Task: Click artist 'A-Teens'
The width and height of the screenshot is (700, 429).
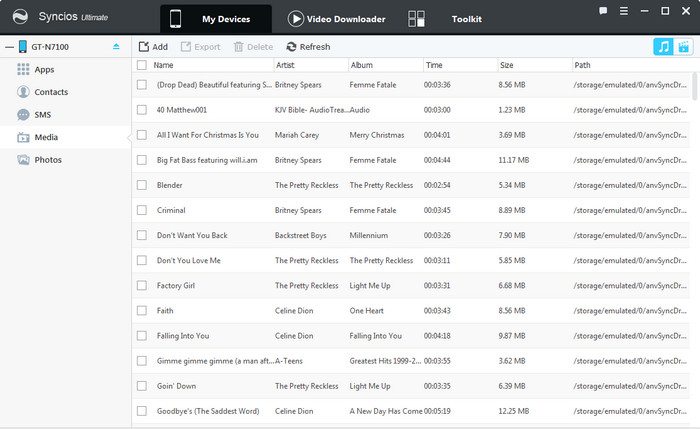Action: coord(289,361)
